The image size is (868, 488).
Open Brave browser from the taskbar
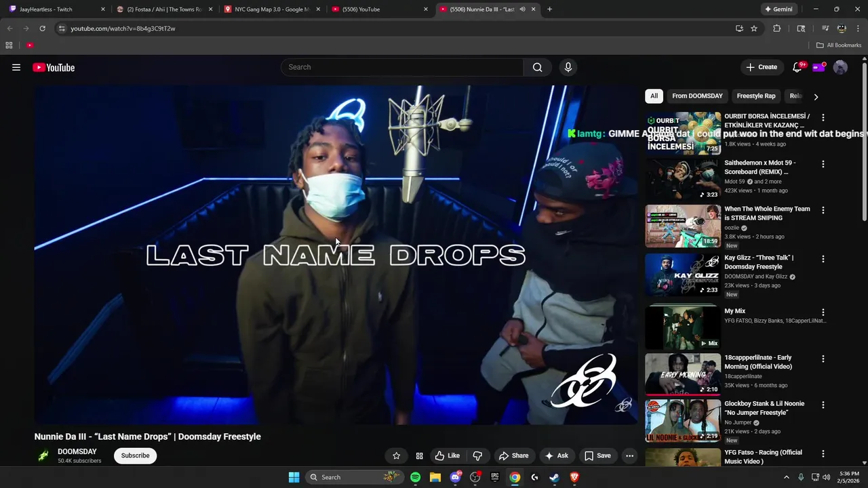pyautogui.click(x=574, y=477)
